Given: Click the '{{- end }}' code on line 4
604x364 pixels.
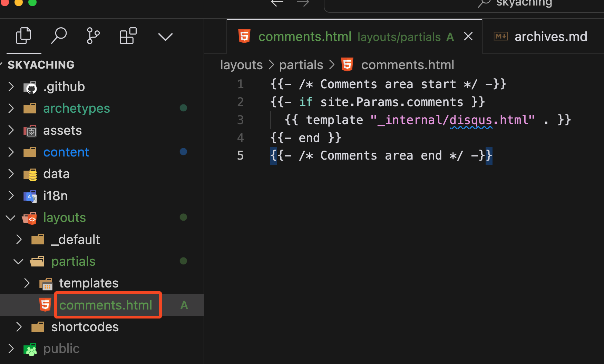Looking at the screenshot, I should (x=306, y=138).
